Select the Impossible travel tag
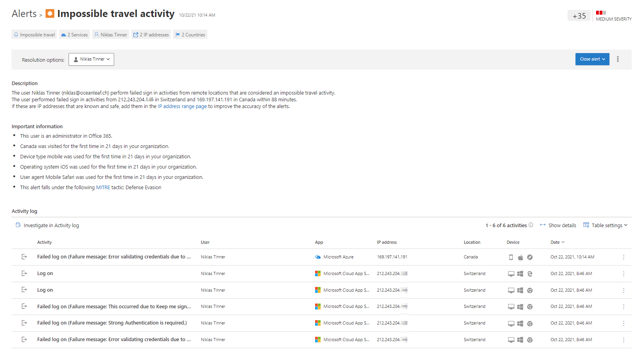This screenshot has height=355, width=644. click(x=34, y=35)
